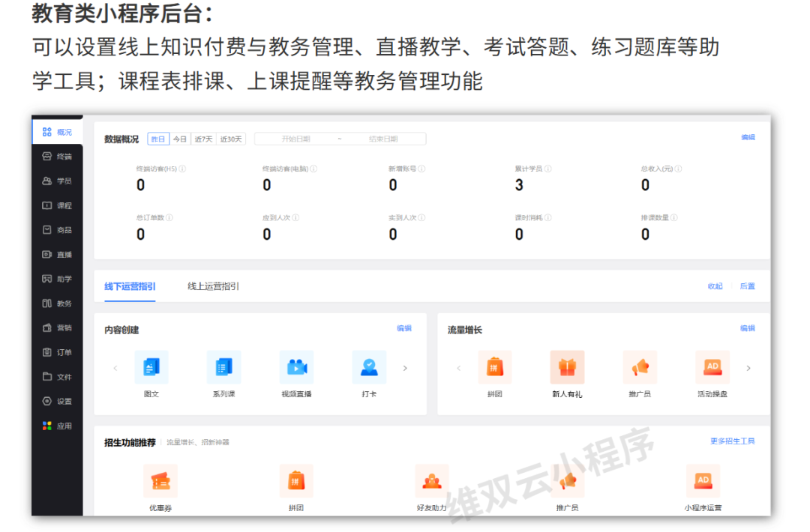The height and width of the screenshot is (532, 810).
Task: Open 更多招生工具 link
Action: point(733,441)
